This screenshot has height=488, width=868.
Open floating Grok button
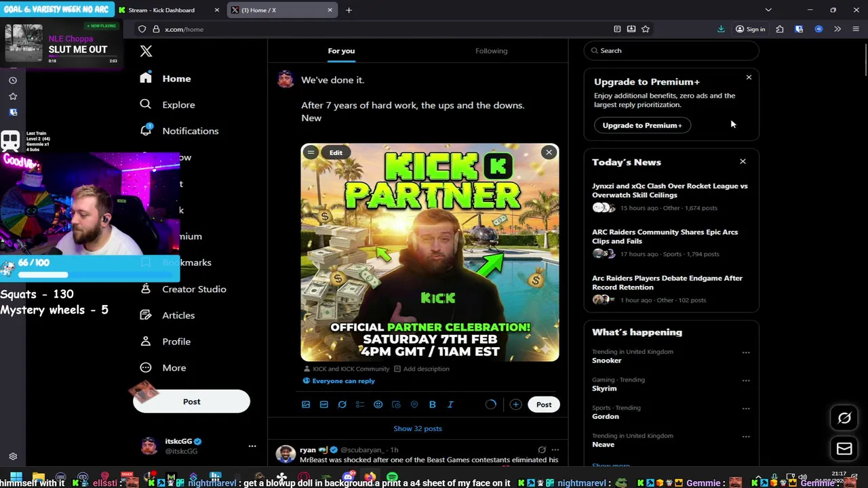pyautogui.click(x=844, y=418)
